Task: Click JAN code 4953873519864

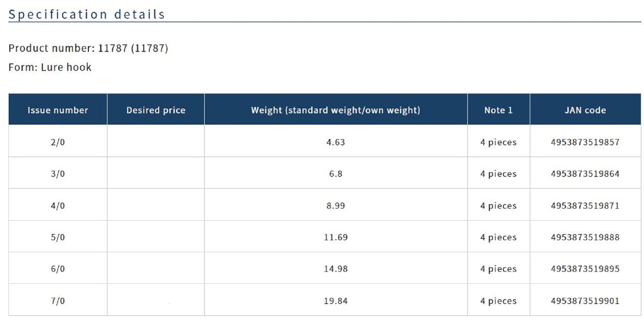Action: tap(585, 174)
